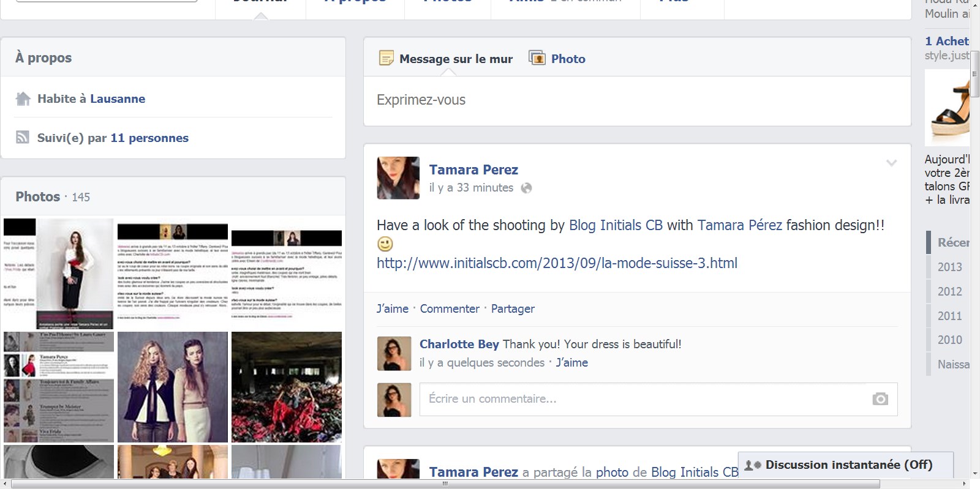Jump to 2013 in the timeline
This screenshot has height=489, width=980.
949,267
